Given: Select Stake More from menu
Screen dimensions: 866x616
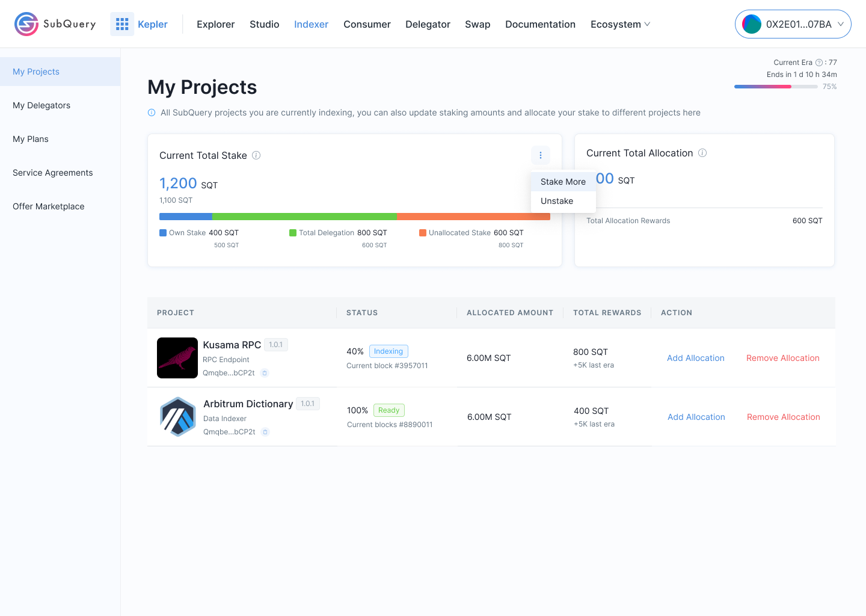Looking at the screenshot, I should pos(564,182).
